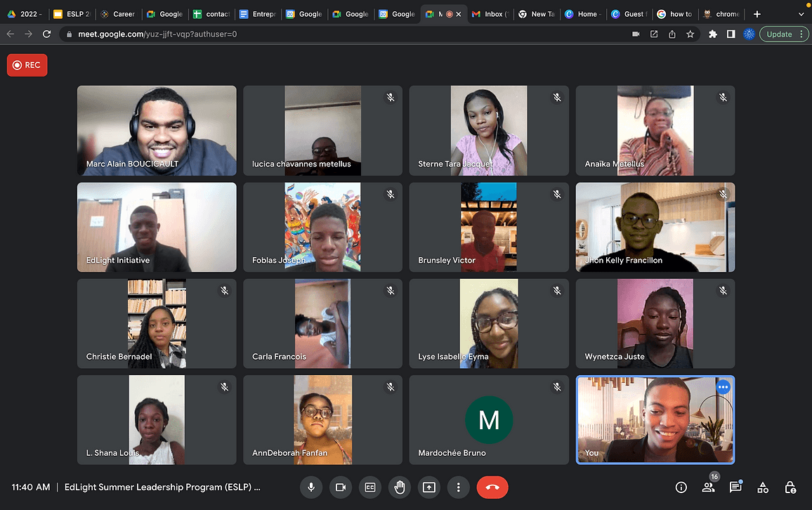Hang up the call
The width and height of the screenshot is (812, 510).
492,487
